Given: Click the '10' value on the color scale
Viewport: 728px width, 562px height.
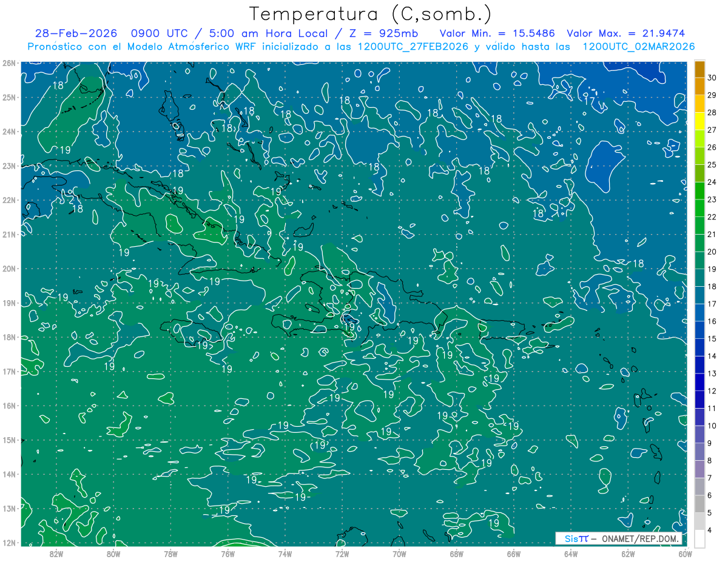Looking at the screenshot, I should coord(712,426).
